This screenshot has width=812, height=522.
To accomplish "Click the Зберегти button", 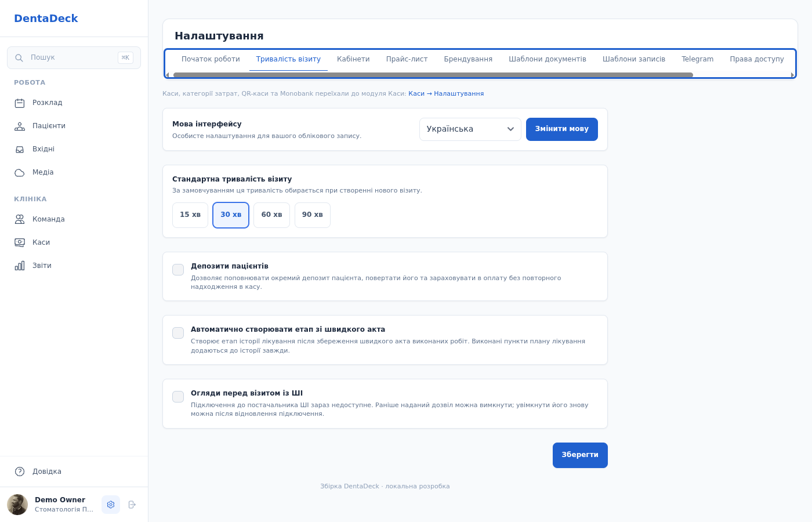I will [580, 455].
